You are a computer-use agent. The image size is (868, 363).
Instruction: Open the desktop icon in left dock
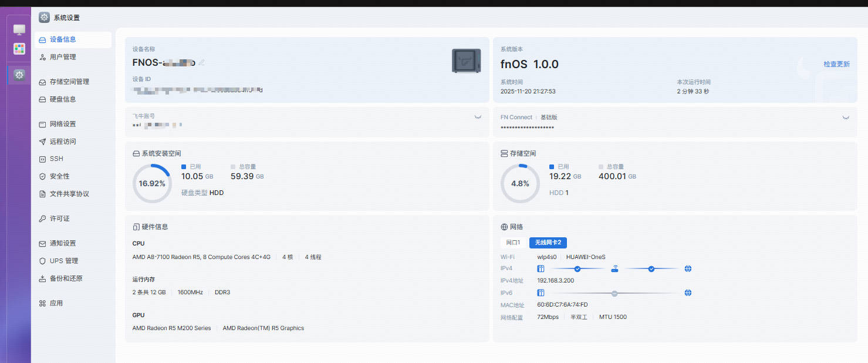19,29
